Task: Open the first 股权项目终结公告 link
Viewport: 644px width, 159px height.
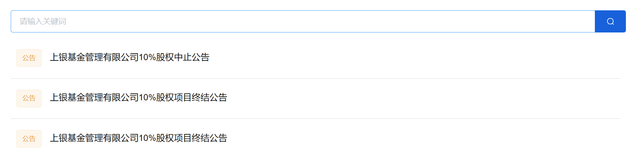Action: (x=139, y=97)
